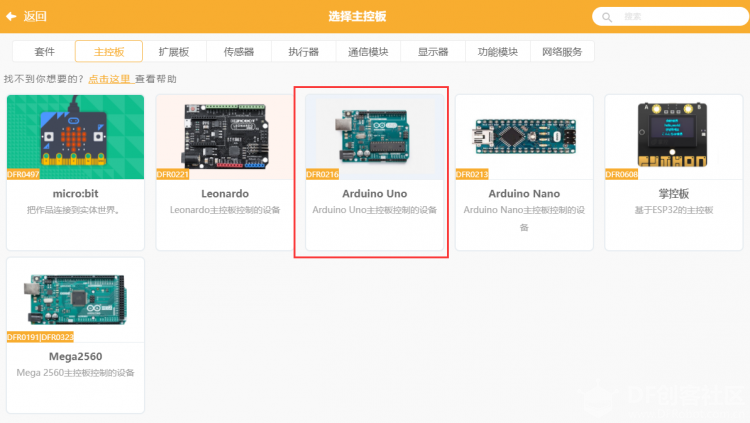
Task: Click the Mega2560 card title
Action: click(x=76, y=356)
